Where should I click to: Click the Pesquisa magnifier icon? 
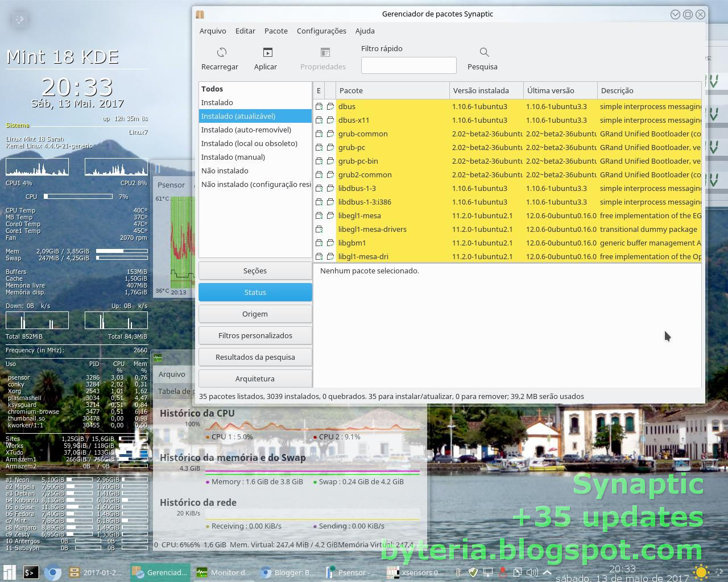tap(483, 52)
